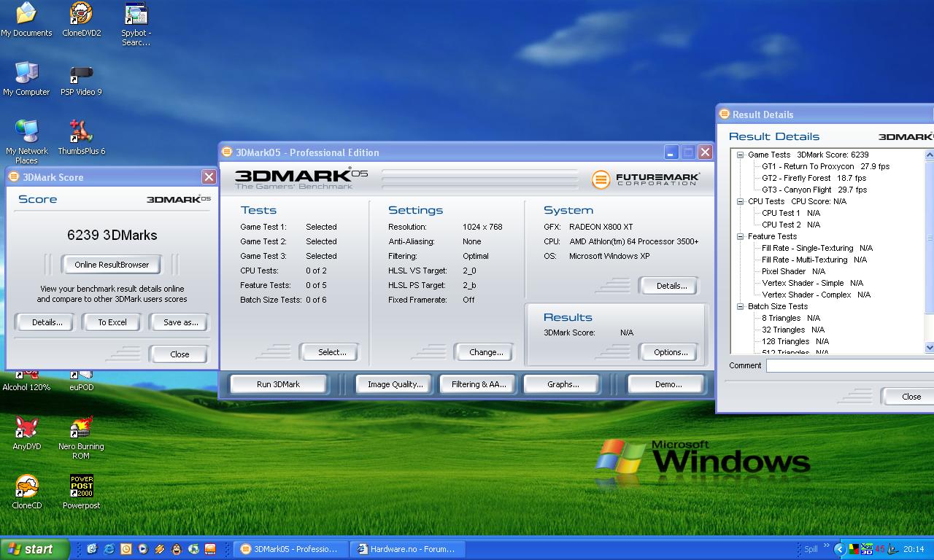This screenshot has width=934, height=560.
Task: Click the orange clock quick launch icon
Action: tap(126, 549)
